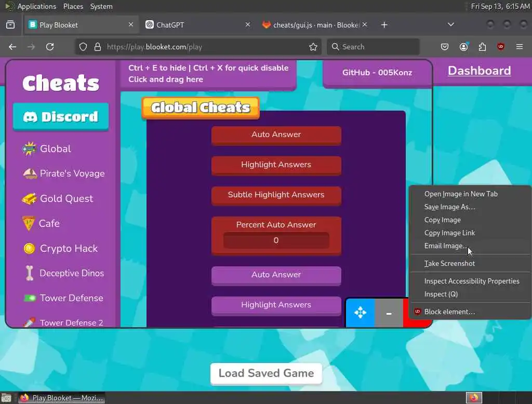
Task: Click the Load Saved Game button
Action: coord(266,373)
